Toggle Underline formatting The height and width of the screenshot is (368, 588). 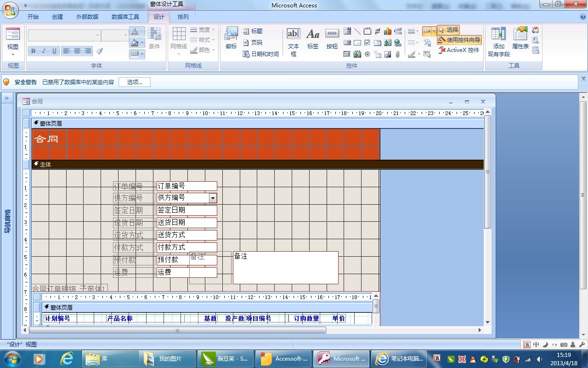click(x=54, y=51)
